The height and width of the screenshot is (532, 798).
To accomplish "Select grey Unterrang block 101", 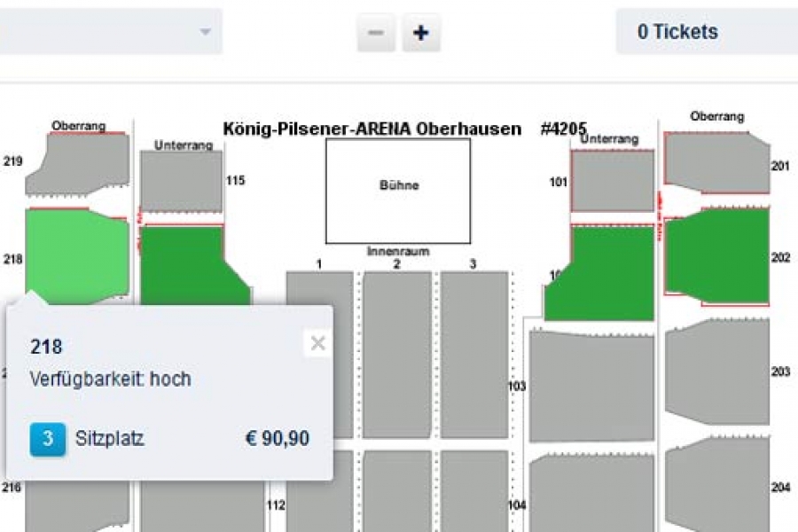I will (612, 180).
